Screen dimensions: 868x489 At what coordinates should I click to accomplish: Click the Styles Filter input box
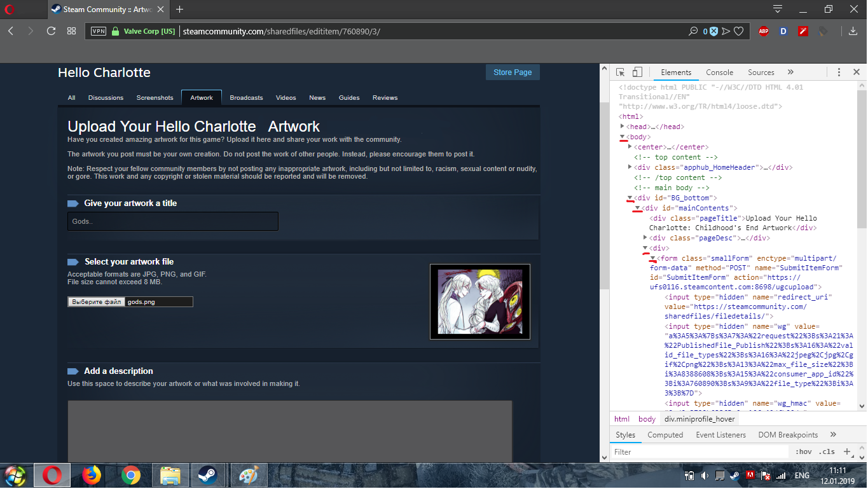(700, 451)
